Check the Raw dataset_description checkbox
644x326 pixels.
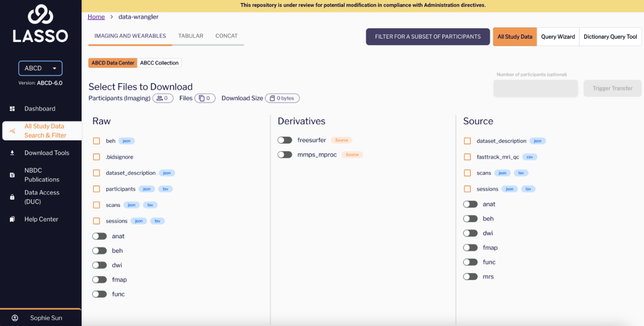click(x=96, y=173)
